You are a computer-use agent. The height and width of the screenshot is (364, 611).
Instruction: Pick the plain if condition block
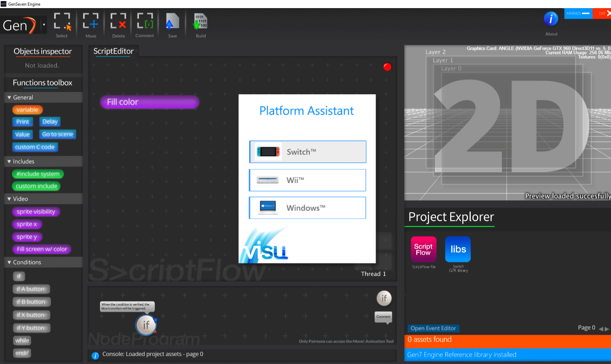(19, 276)
